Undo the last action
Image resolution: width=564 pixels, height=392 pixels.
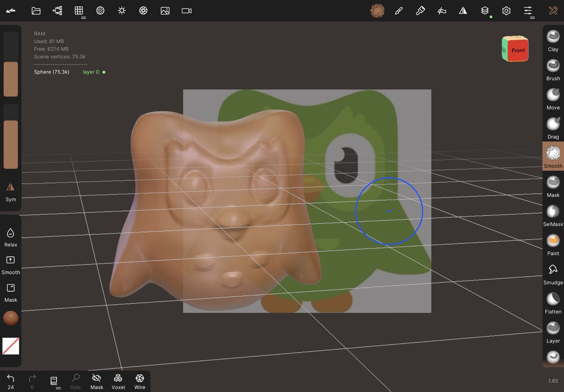(x=10, y=381)
